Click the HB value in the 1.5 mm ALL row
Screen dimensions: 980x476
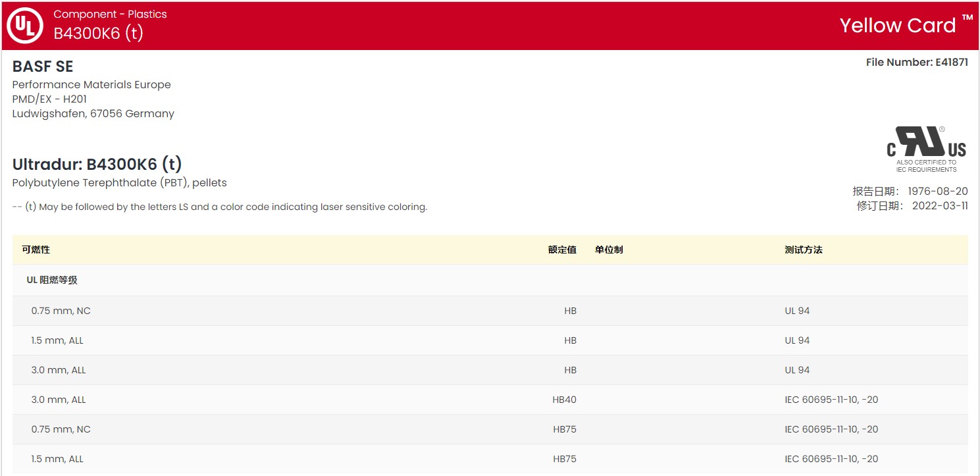[x=571, y=340]
